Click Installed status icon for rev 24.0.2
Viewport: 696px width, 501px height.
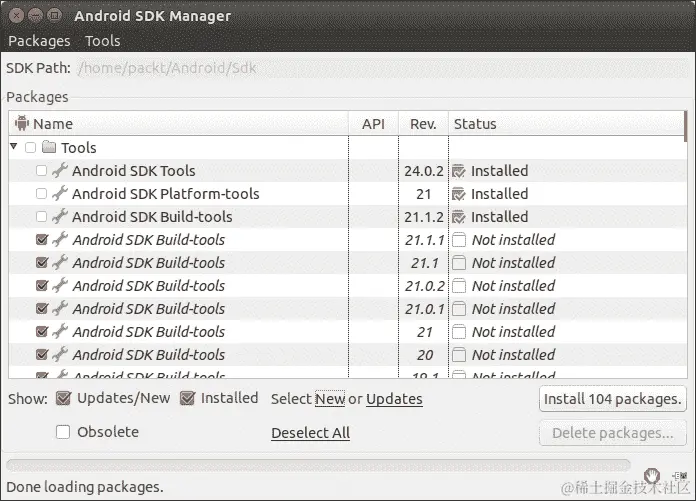point(459,171)
